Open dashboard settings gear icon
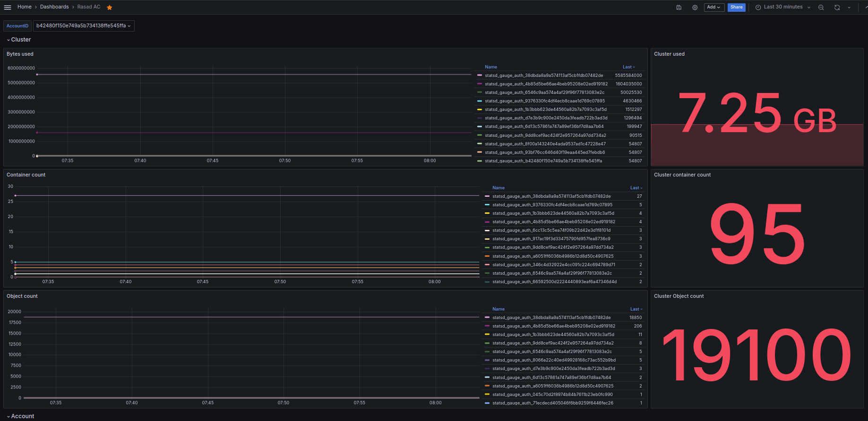 pyautogui.click(x=695, y=7)
